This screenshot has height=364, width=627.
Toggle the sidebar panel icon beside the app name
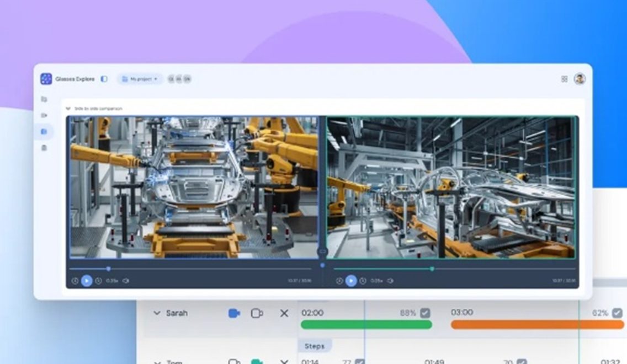pyautogui.click(x=104, y=79)
